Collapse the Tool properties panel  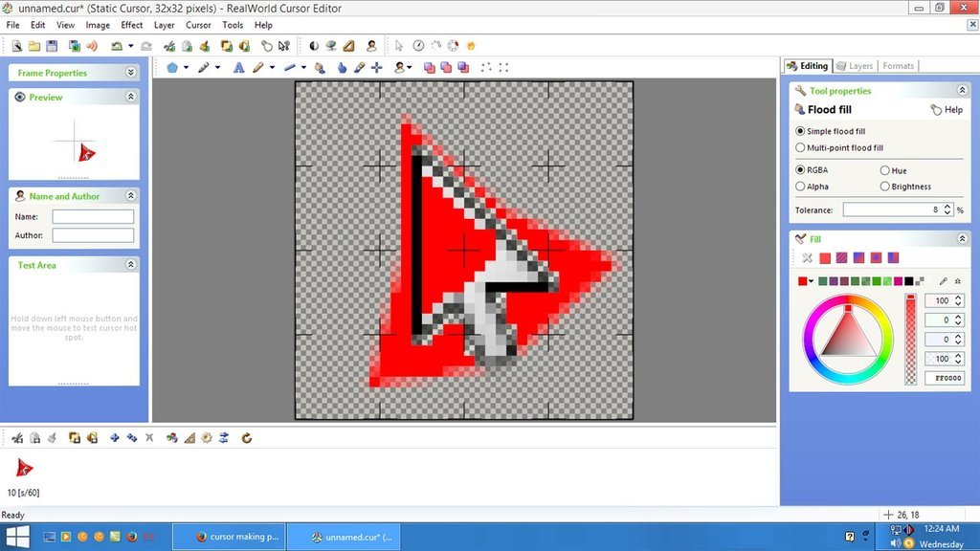pyautogui.click(x=963, y=89)
